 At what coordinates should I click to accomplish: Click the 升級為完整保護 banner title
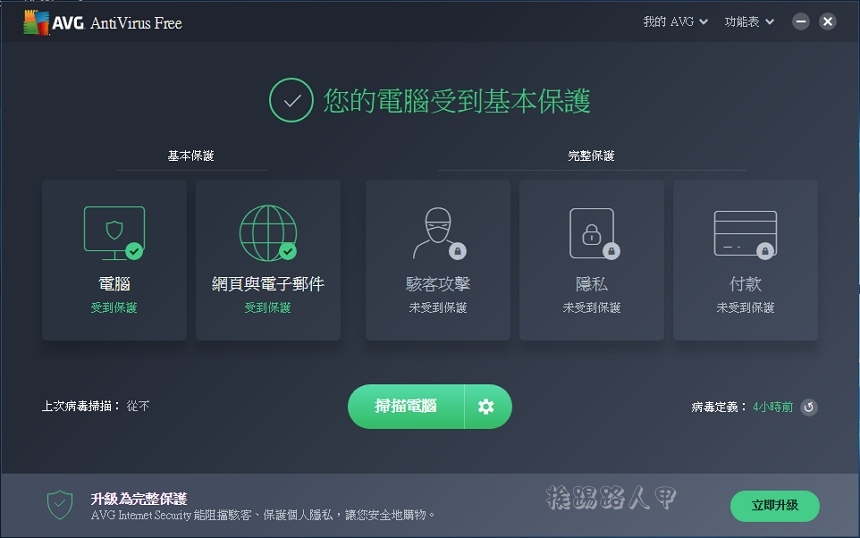pos(139,499)
